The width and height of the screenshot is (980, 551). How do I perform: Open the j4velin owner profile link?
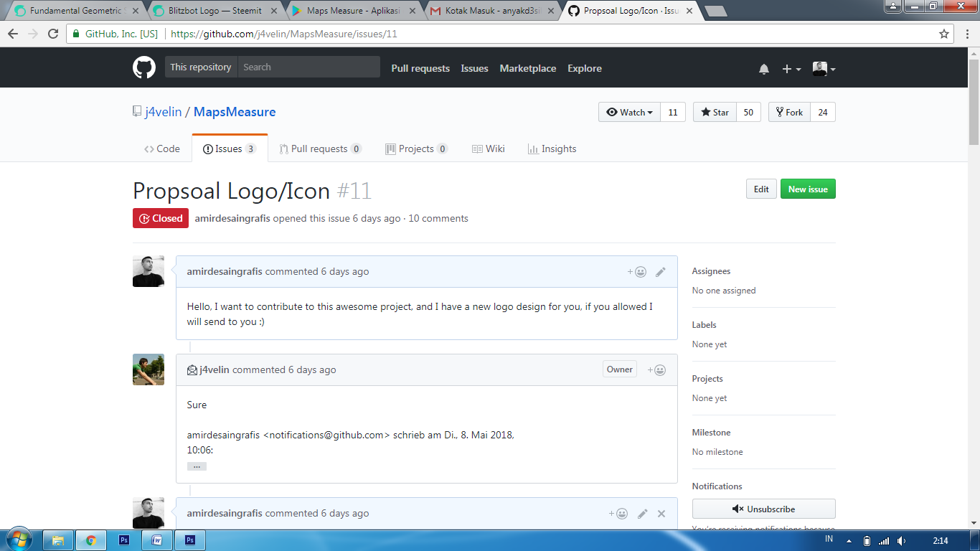point(164,112)
